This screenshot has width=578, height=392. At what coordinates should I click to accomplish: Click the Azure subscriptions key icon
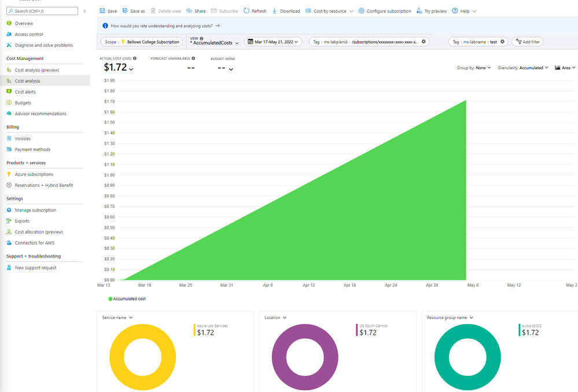pos(9,174)
